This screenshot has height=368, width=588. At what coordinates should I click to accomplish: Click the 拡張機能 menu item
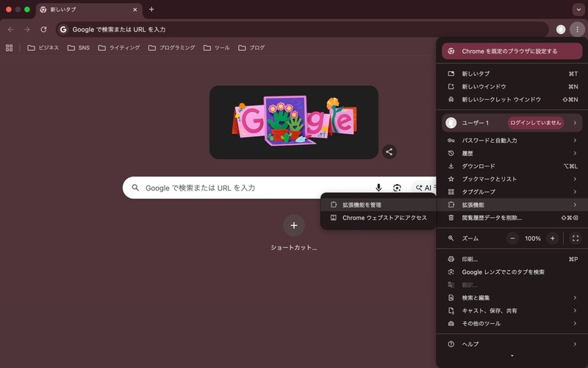(512, 205)
